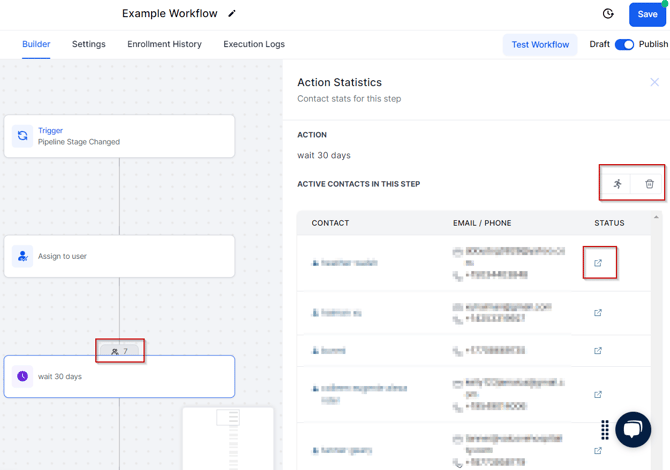670x470 pixels.
Task: Select the Assign to user step
Action: point(119,257)
